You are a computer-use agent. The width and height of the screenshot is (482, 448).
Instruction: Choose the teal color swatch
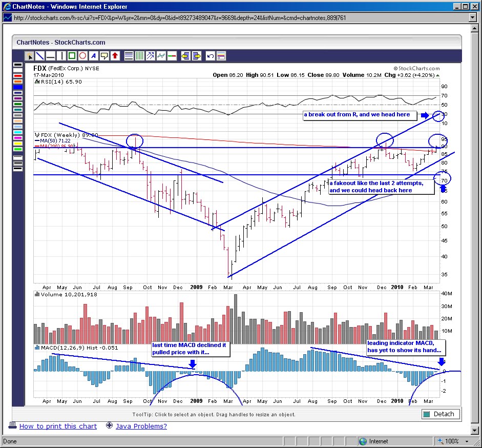[x=18, y=110]
